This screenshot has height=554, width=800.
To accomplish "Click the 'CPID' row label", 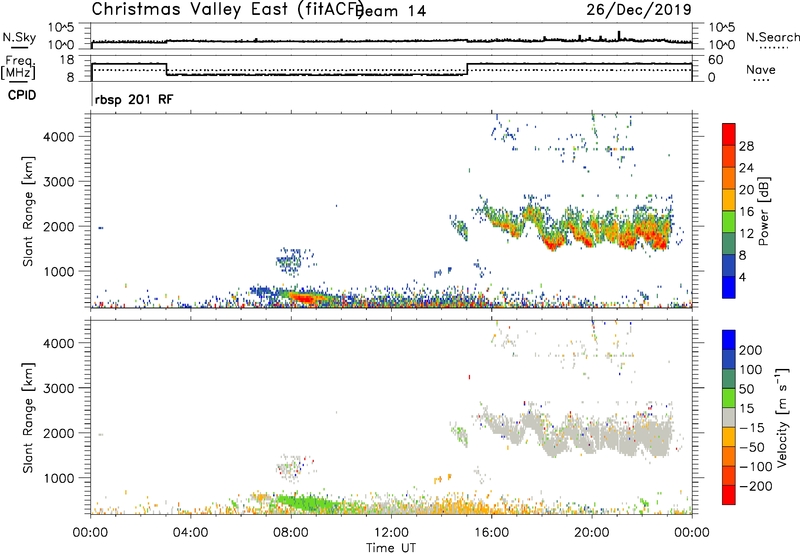I will pos(22,95).
